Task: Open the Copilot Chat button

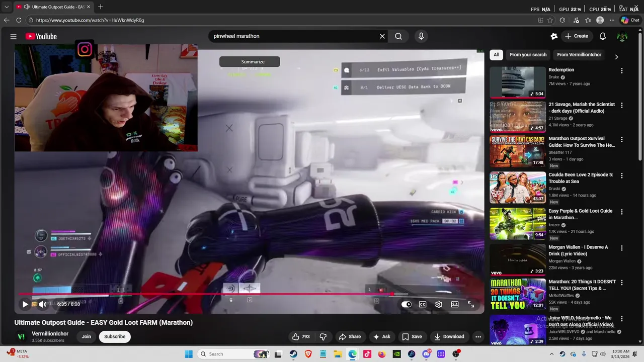Action: tap(630, 20)
